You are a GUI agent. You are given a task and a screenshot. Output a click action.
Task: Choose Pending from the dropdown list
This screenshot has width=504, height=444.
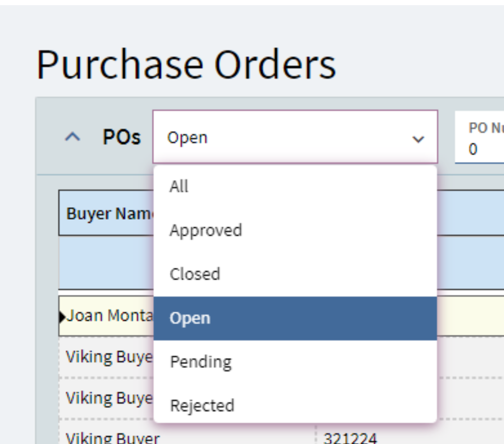pos(295,362)
